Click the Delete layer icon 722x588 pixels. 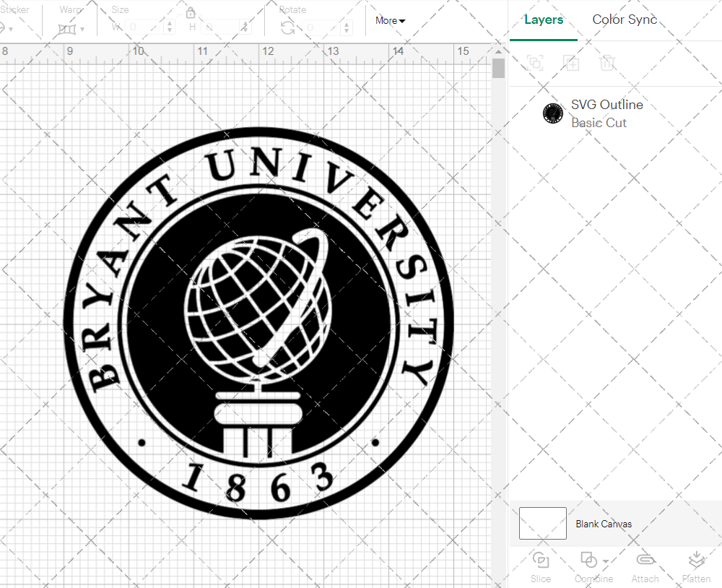(x=608, y=63)
